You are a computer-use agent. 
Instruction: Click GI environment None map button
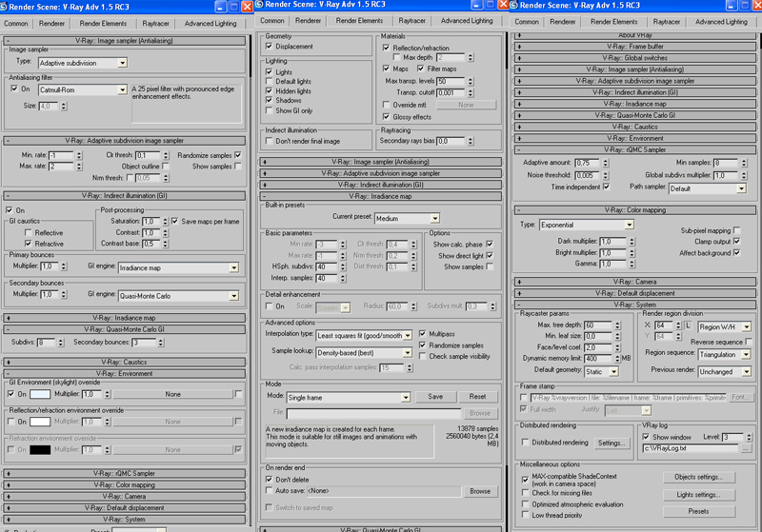point(173,394)
